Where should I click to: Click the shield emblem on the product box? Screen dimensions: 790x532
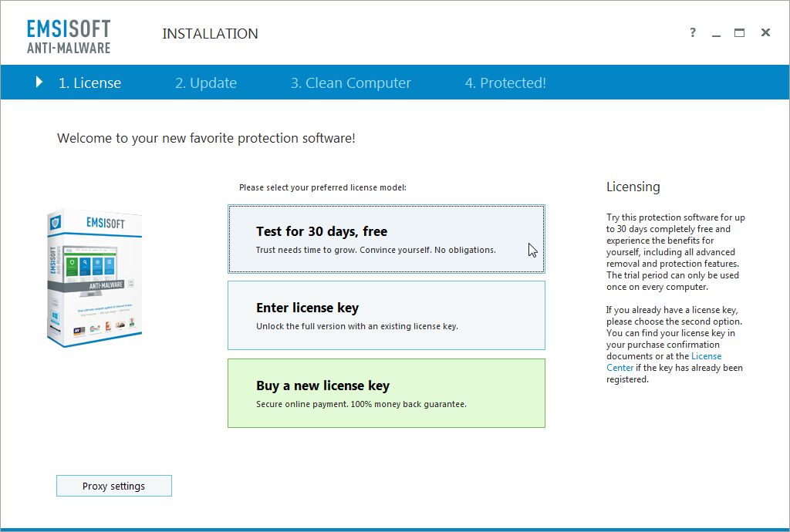[56, 224]
